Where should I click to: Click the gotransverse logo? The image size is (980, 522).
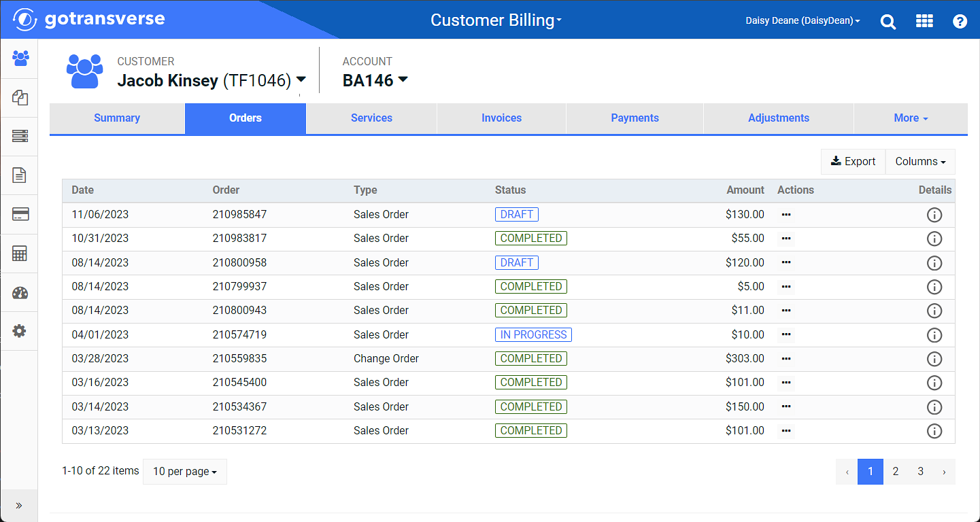coord(89,19)
